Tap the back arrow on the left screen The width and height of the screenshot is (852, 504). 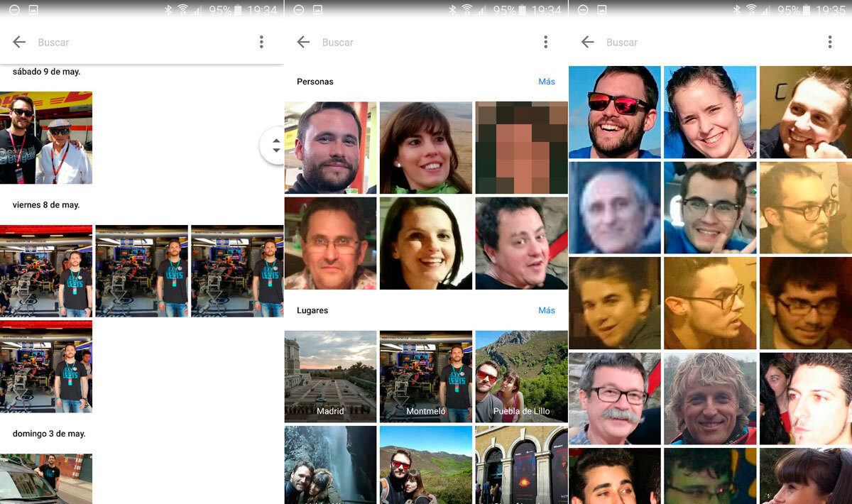[19, 43]
